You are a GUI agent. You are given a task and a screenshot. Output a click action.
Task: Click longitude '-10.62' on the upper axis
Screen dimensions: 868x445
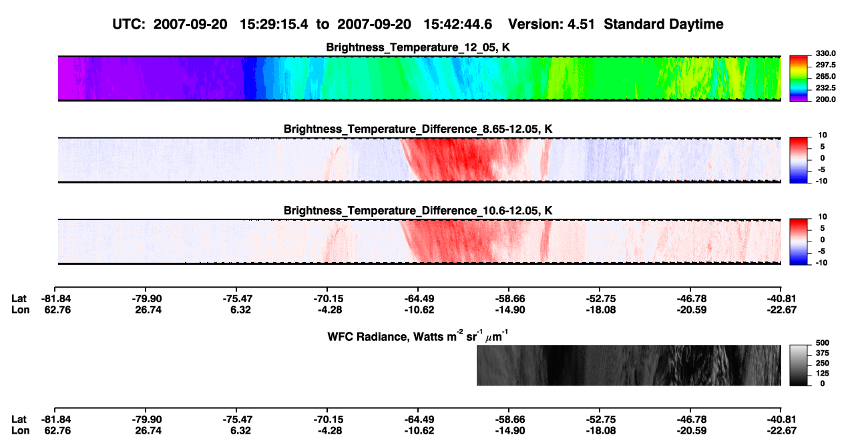pyautogui.click(x=418, y=310)
